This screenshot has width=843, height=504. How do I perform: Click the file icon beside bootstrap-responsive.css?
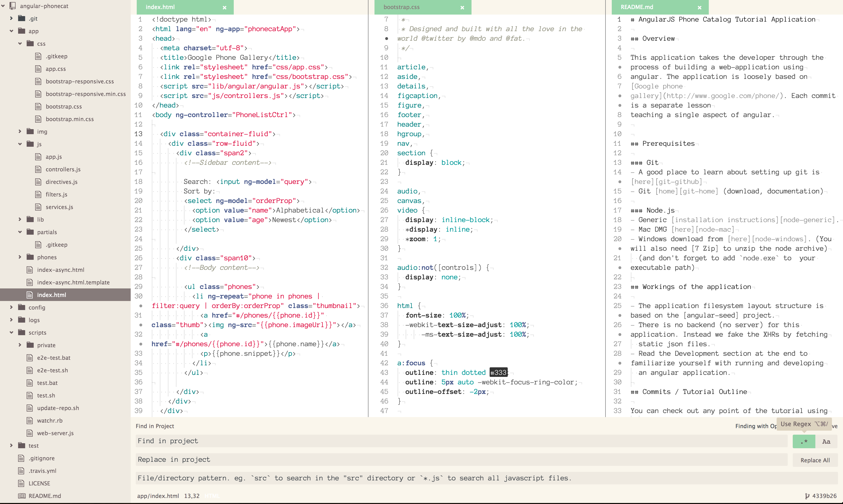pyautogui.click(x=38, y=81)
